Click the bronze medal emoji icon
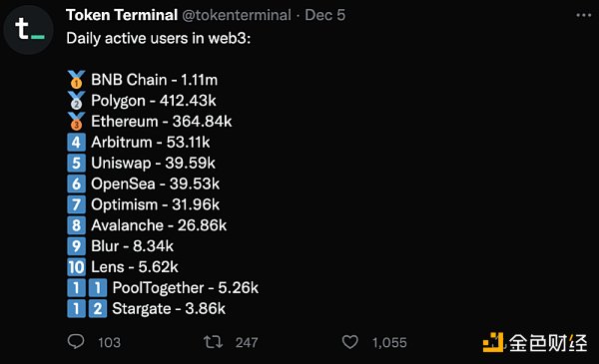599x364 pixels. pos(76,122)
